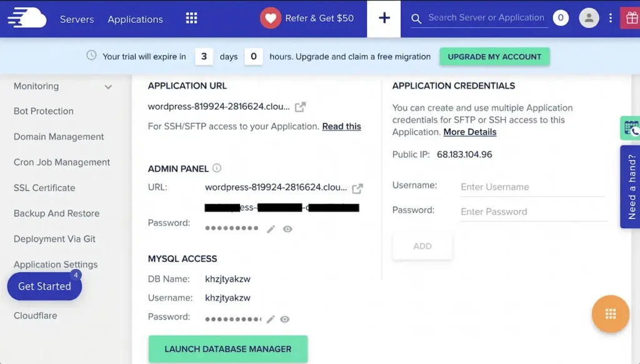Click the DB Name value khzjtyakzw
The width and height of the screenshot is (640, 364).
click(227, 279)
